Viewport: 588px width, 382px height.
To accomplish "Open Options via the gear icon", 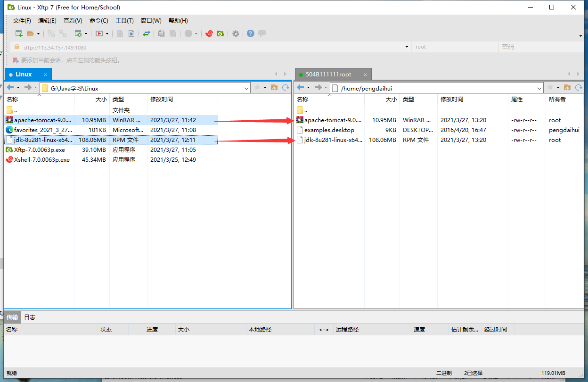I will click(236, 33).
